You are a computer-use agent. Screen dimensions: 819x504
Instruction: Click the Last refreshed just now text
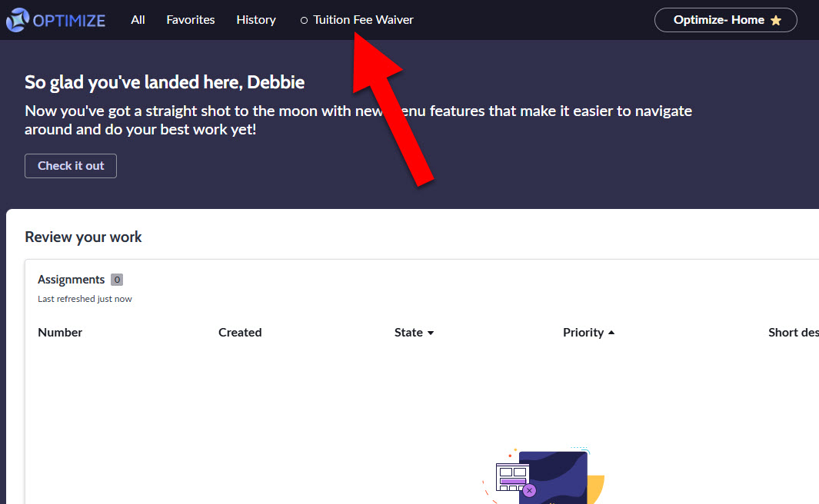pos(85,299)
